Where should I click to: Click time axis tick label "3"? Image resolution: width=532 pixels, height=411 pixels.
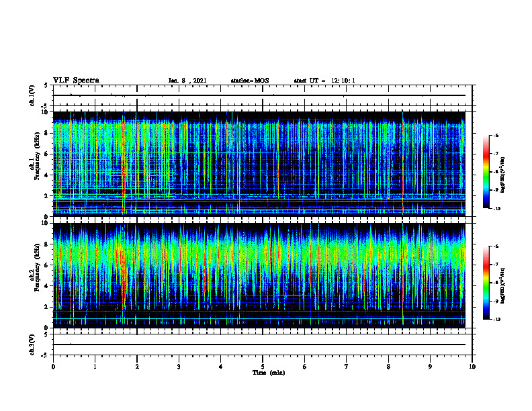179,367
